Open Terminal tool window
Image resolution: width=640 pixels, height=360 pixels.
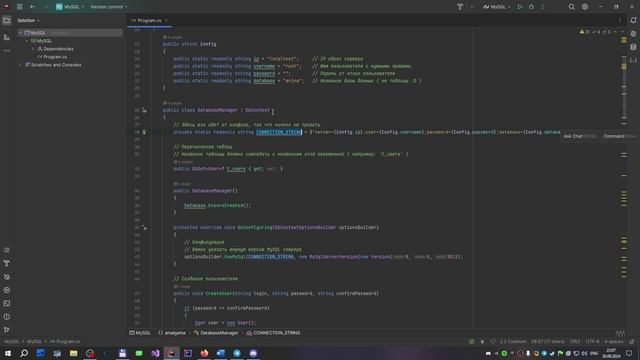(x=7, y=304)
